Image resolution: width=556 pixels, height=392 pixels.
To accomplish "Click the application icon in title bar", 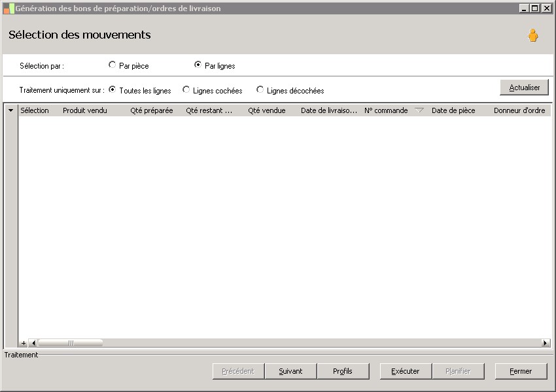I will click(9, 8).
